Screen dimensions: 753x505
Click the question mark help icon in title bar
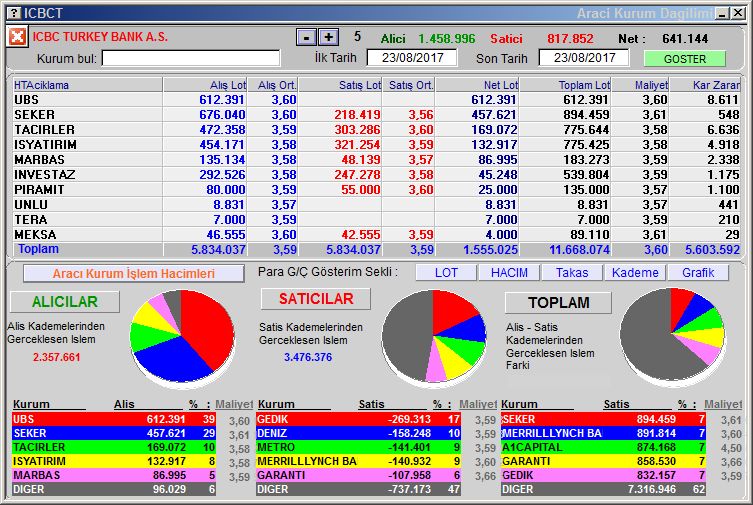(15, 13)
